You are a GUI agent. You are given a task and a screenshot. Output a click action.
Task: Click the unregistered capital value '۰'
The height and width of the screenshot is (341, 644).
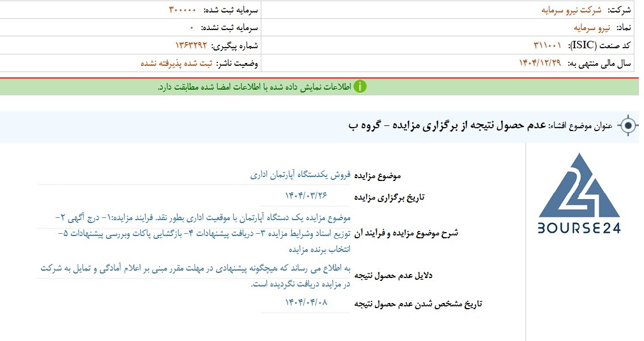[x=192, y=28]
